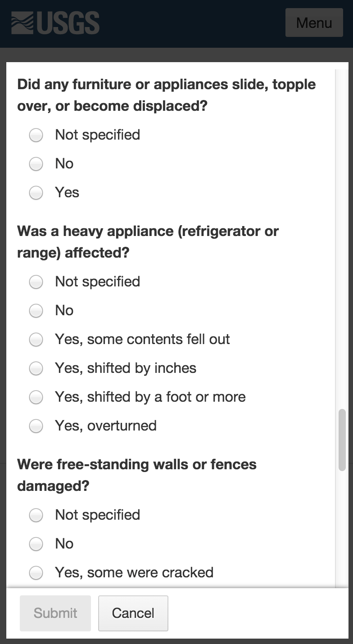This screenshot has width=353, height=644.
Task: Click the 'Yes, overturned' label text
Action: pyautogui.click(x=106, y=426)
